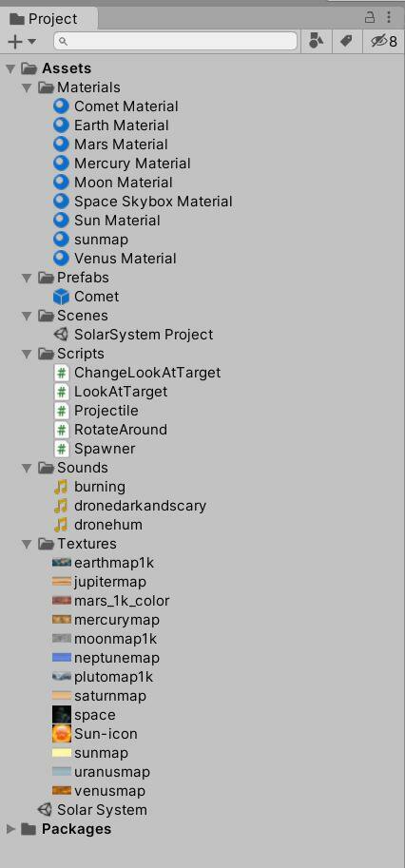The width and height of the screenshot is (405, 868).
Task: Select the neptunemap blue texture swatch
Action: pos(62,658)
